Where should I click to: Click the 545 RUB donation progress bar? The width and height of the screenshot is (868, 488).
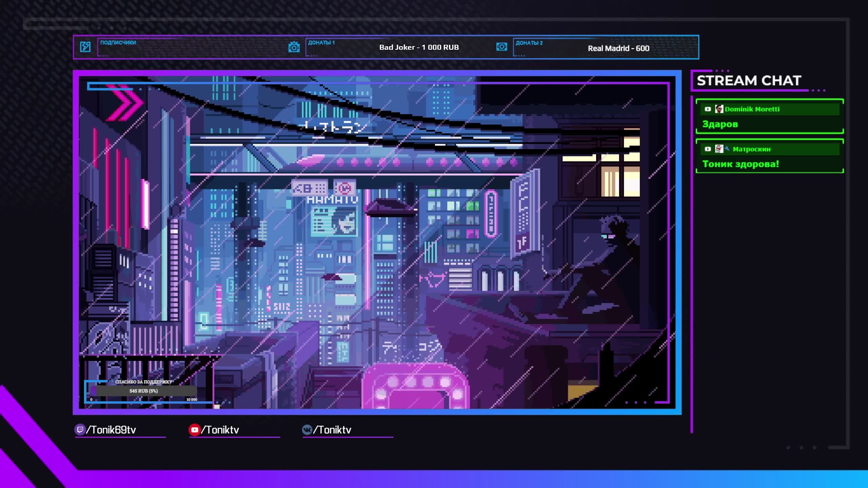point(144,391)
